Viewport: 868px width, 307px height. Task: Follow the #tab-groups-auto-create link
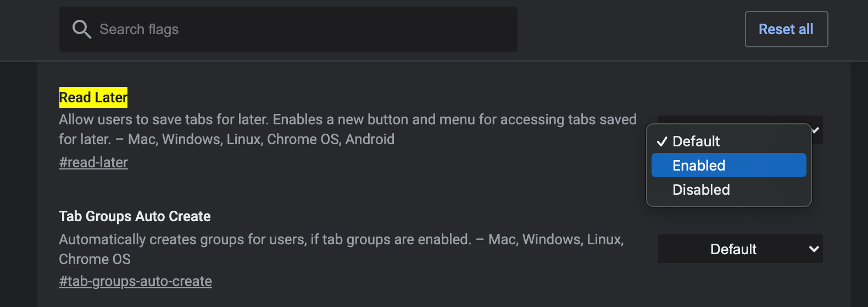coord(135,281)
